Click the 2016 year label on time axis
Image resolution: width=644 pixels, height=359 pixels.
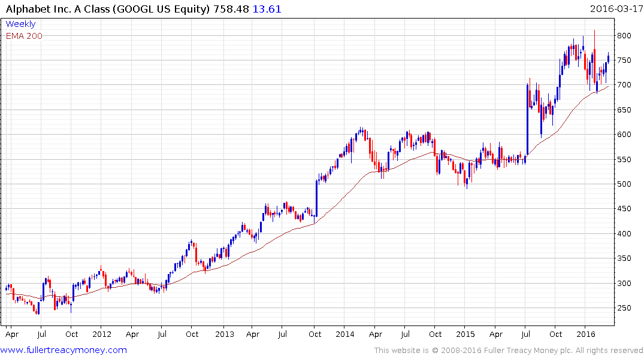point(586,334)
